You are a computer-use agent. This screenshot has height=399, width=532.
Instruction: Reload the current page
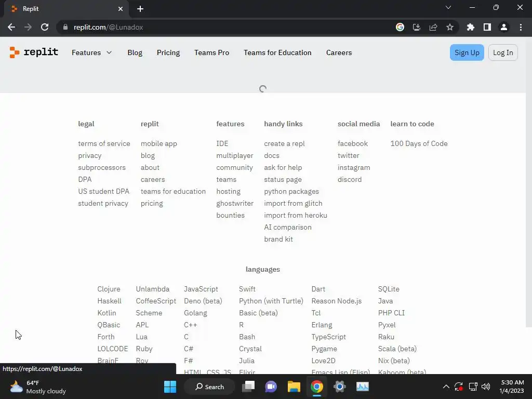45,27
